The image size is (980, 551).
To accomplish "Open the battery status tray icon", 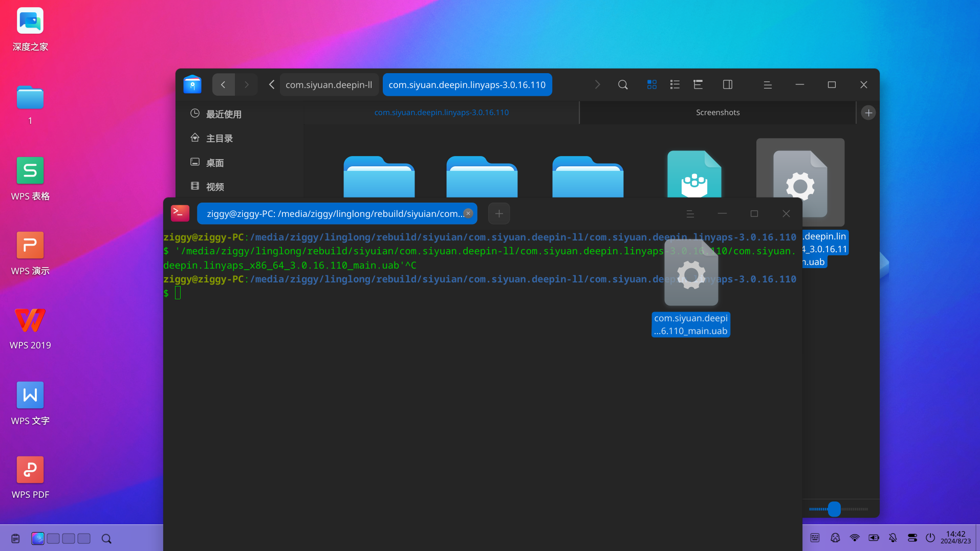I will (874, 538).
